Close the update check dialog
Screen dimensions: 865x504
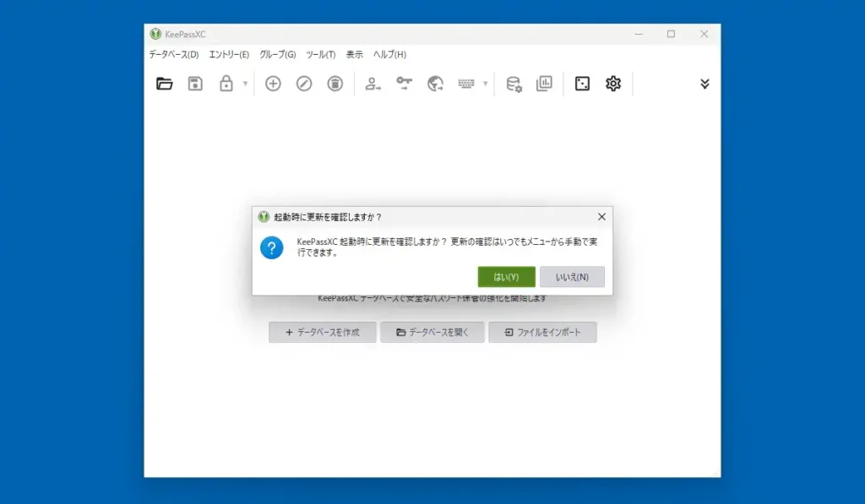[x=601, y=217]
